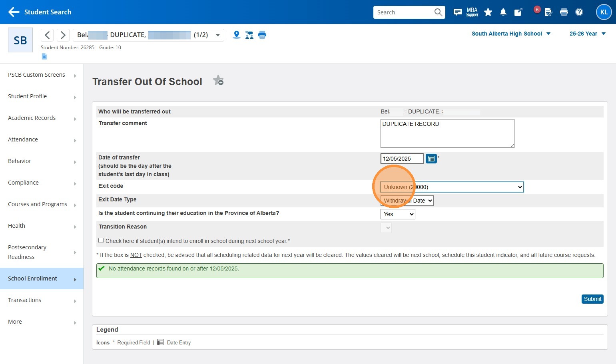616x364 pixels.
Task: Add page to favorites with star-plus icon
Action: click(218, 81)
